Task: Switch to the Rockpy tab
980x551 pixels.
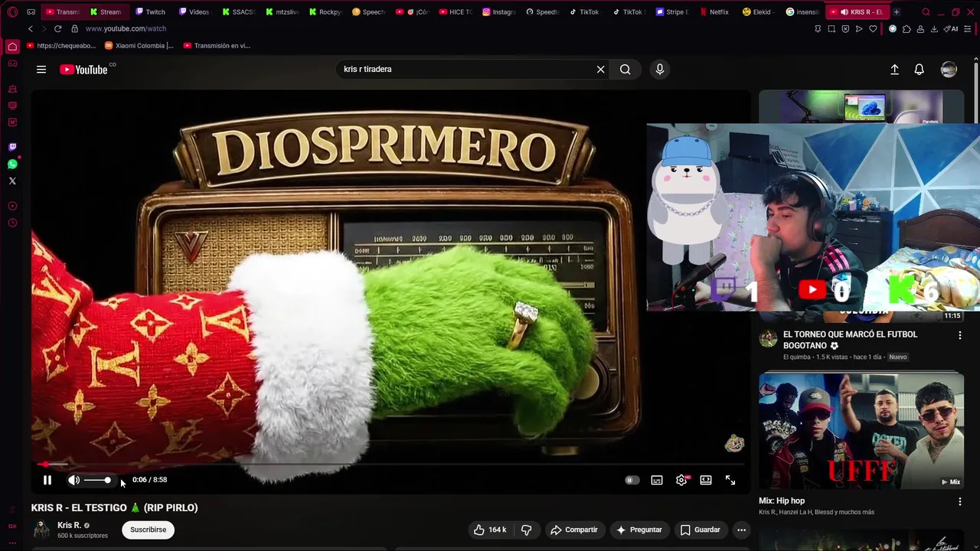Action: (325, 11)
